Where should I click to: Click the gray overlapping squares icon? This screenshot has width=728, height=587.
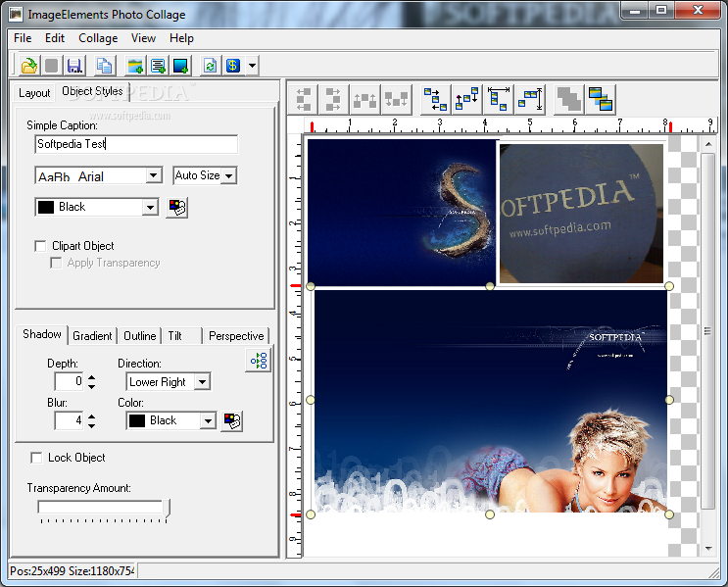click(x=569, y=99)
